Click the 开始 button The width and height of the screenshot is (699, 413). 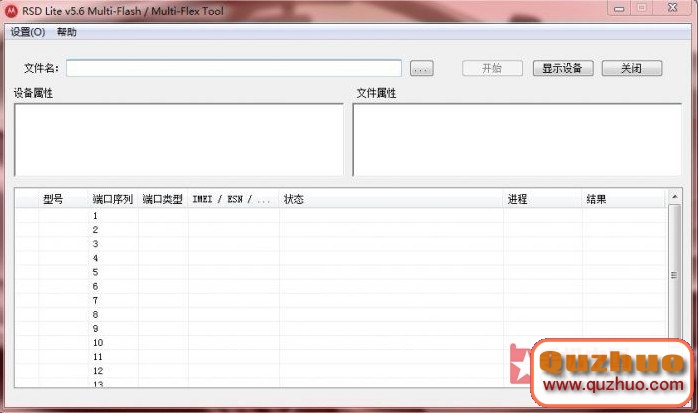click(492, 68)
